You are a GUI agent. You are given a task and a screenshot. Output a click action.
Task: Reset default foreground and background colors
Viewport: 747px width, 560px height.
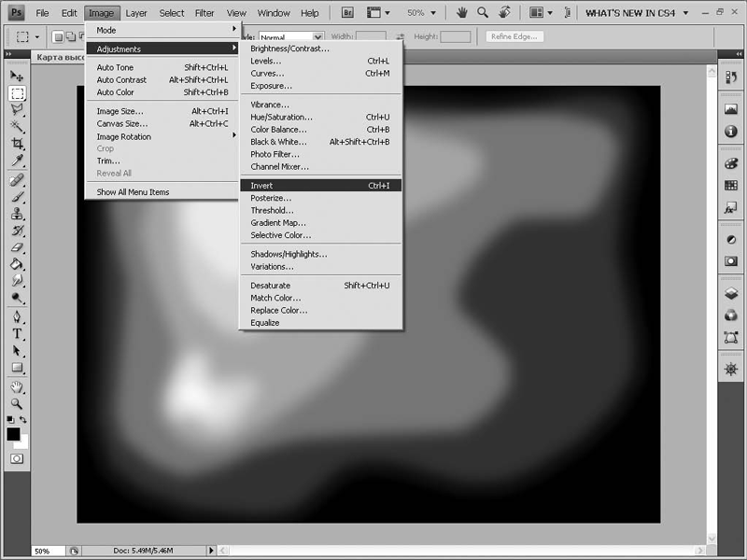(x=10, y=420)
